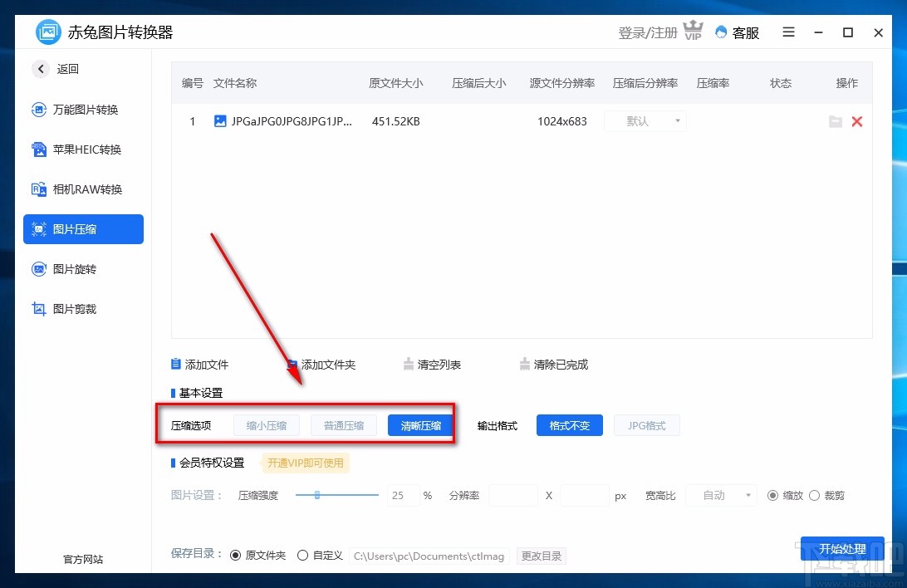Image resolution: width=907 pixels, height=588 pixels.
Task: Open the 图片剪裁 tool
Action: click(x=82, y=309)
